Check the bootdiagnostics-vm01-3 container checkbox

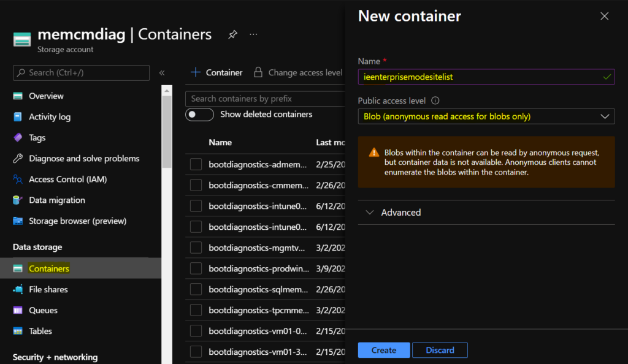[196, 352]
